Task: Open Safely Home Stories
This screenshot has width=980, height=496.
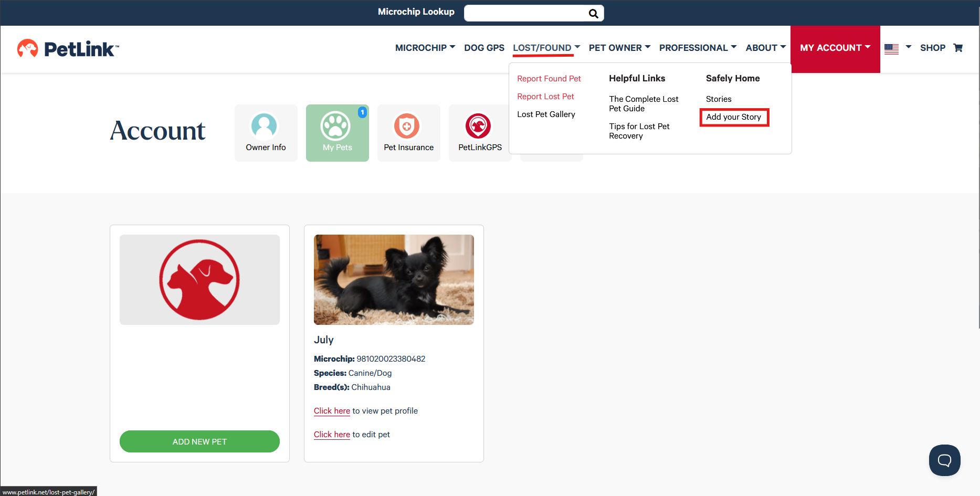Action: tap(719, 99)
